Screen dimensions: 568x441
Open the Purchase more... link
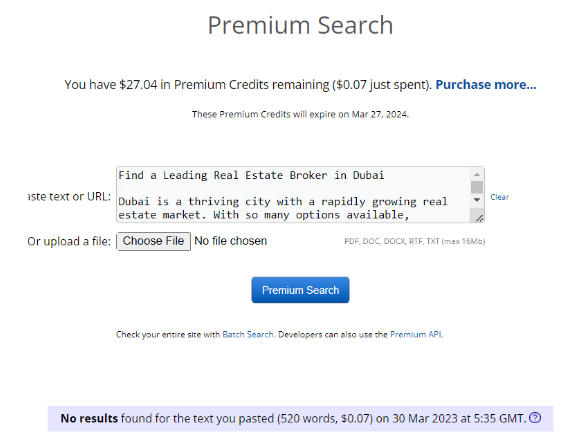click(x=485, y=84)
